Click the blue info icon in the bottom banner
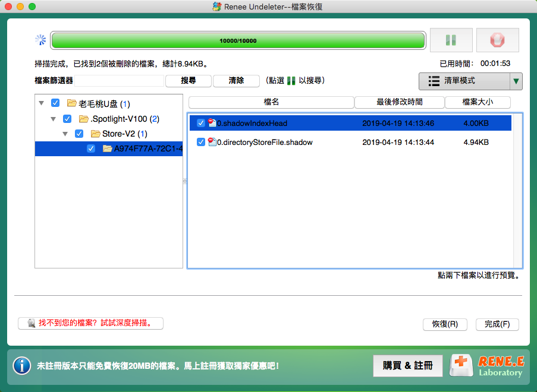 22,366
